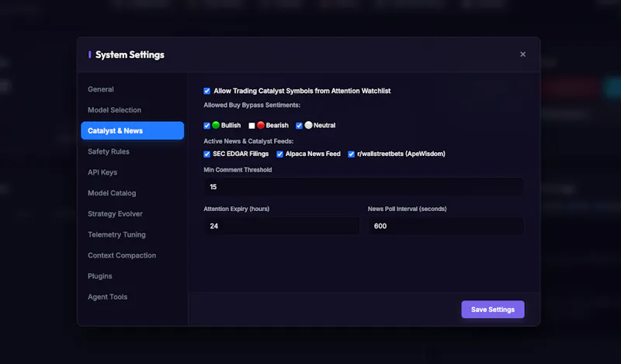Click the Attention Expiry hours field
Image resolution: width=621 pixels, height=364 pixels.
(281, 226)
